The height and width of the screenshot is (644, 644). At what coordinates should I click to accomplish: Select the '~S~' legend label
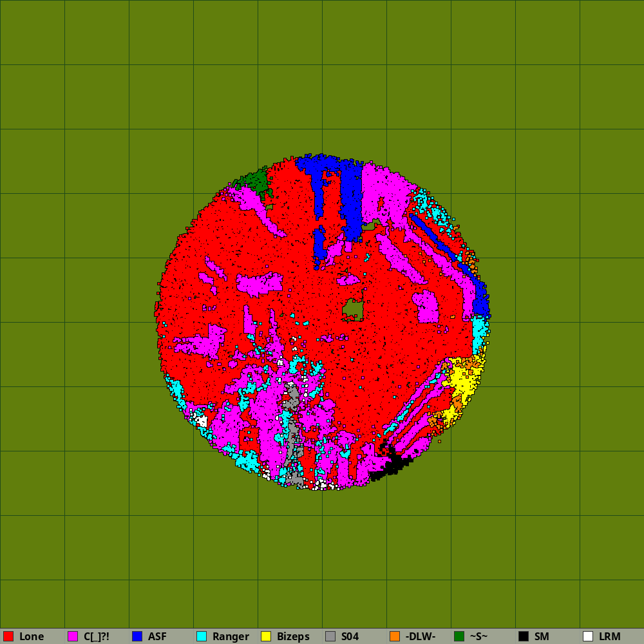(479, 637)
